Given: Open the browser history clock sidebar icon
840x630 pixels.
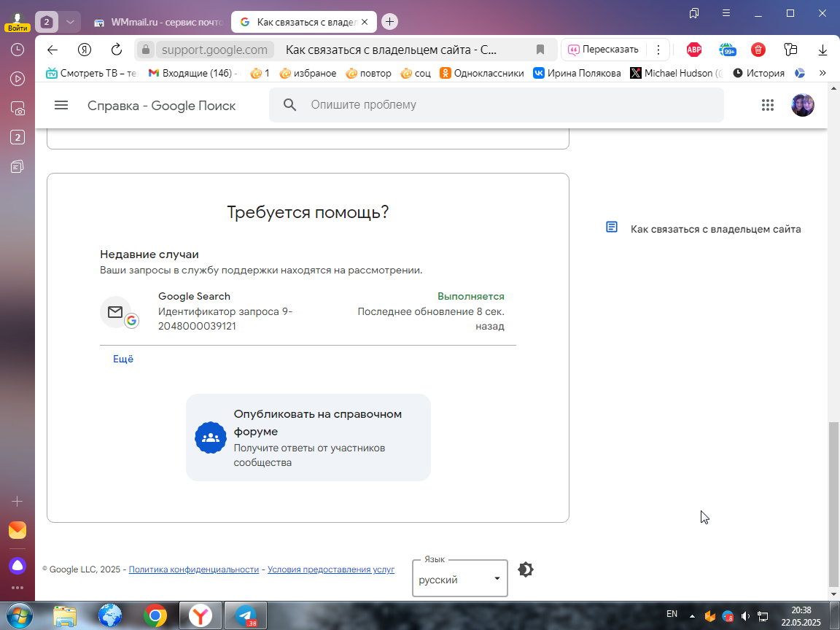Looking at the screenshot, I should (17, 50).
